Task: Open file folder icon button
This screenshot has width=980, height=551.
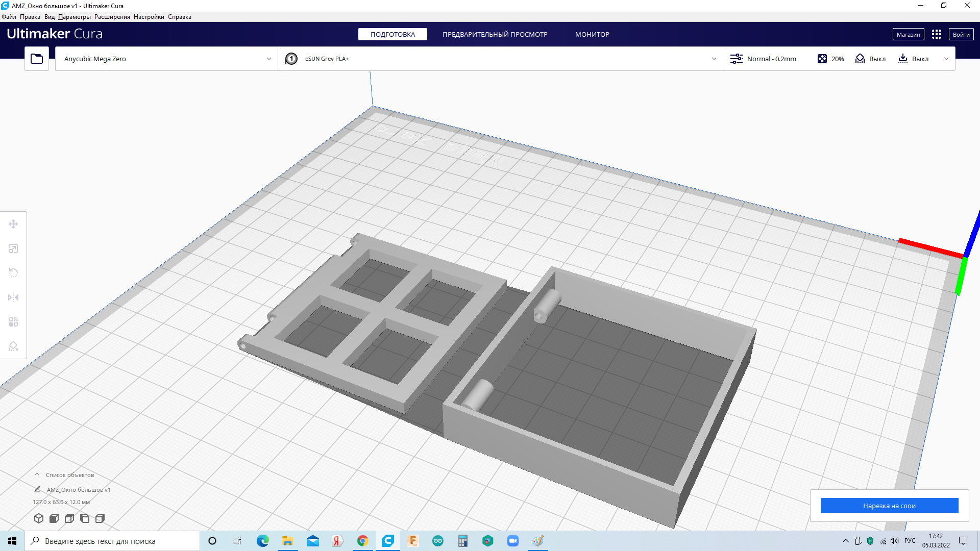Action: pos(37,59)
